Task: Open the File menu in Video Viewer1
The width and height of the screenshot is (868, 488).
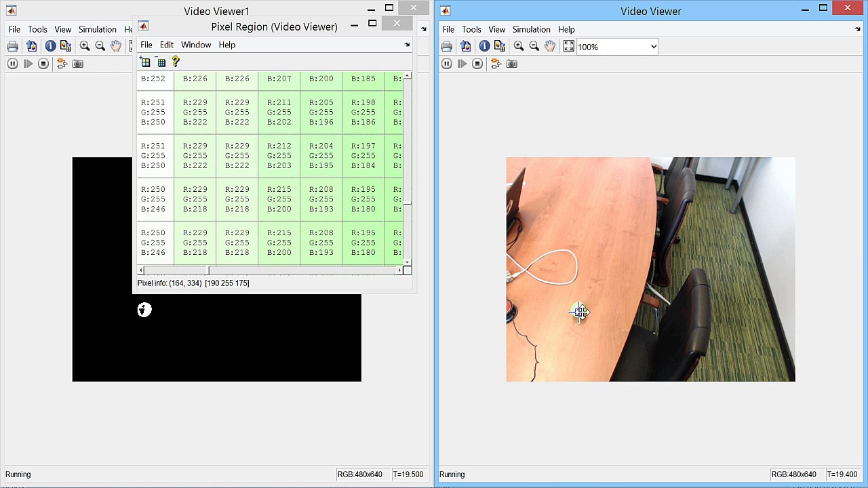Action: (x=14, y=29)
